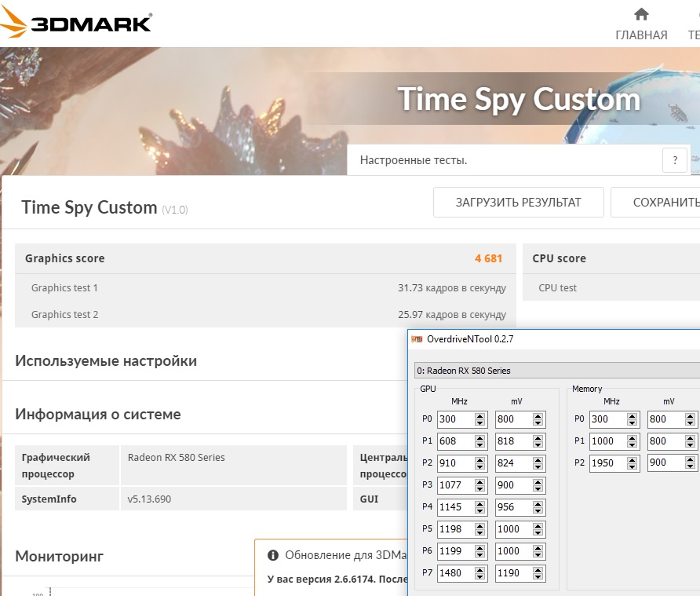The height and width of the screenshot is (596, 700).
Task: Click СОХРАНИТЬ button
Action: [655, 203]
